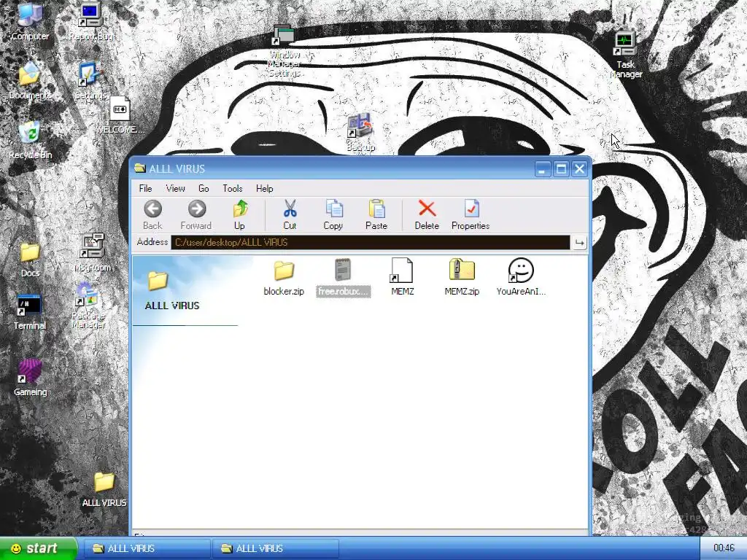Click the ALLL VIRUS desktop folder
747x560 pixels.
(104, 483)
